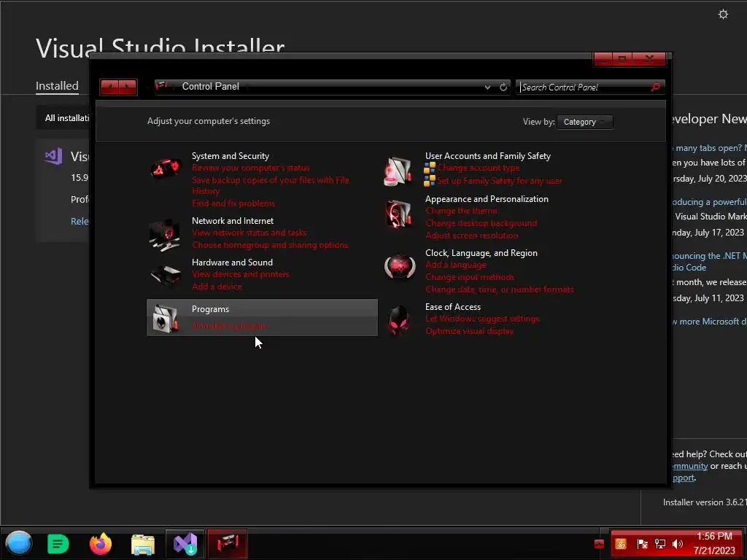This screenshot has width=747, height=560.
Task: Open the Ease of Access icon
Action: pos(399,320)
